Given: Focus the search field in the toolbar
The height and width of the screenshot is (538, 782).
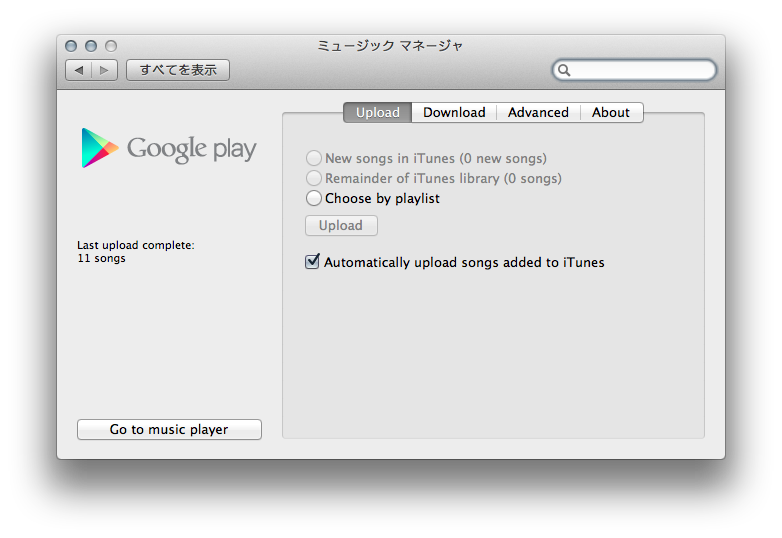Looking at the screenshot, I should tap(634, 70).
